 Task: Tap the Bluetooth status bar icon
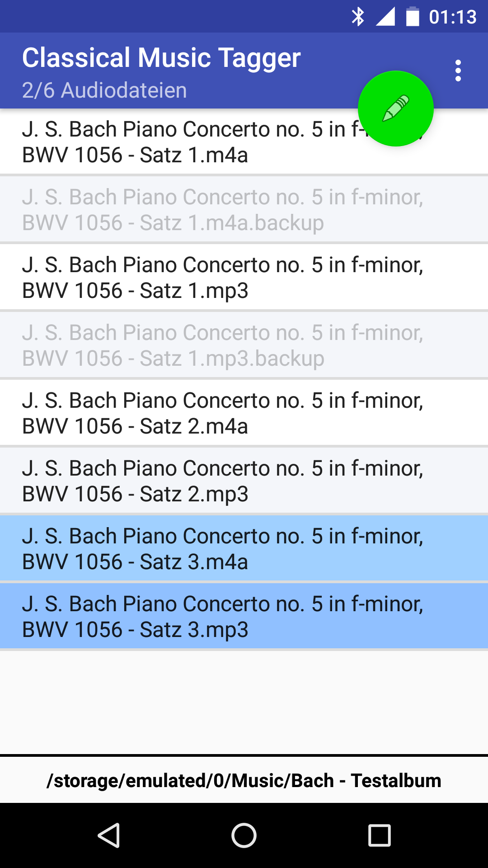pyautogui.click(x=358, y=17)
